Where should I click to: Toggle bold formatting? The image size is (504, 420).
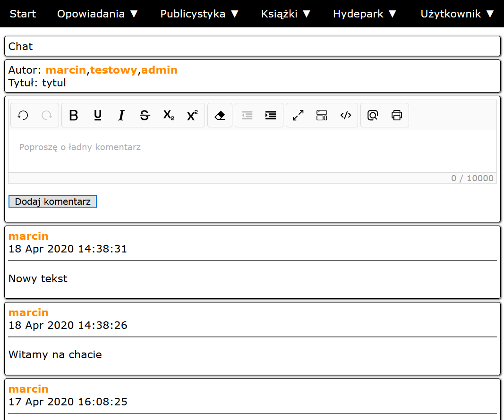[74, 116]
